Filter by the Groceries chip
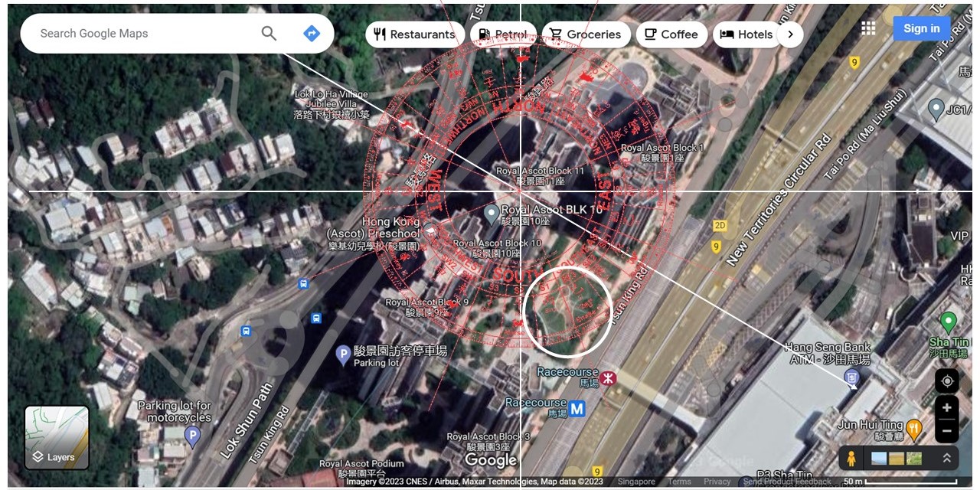The image size is (980, 490). tap(586, 34)
